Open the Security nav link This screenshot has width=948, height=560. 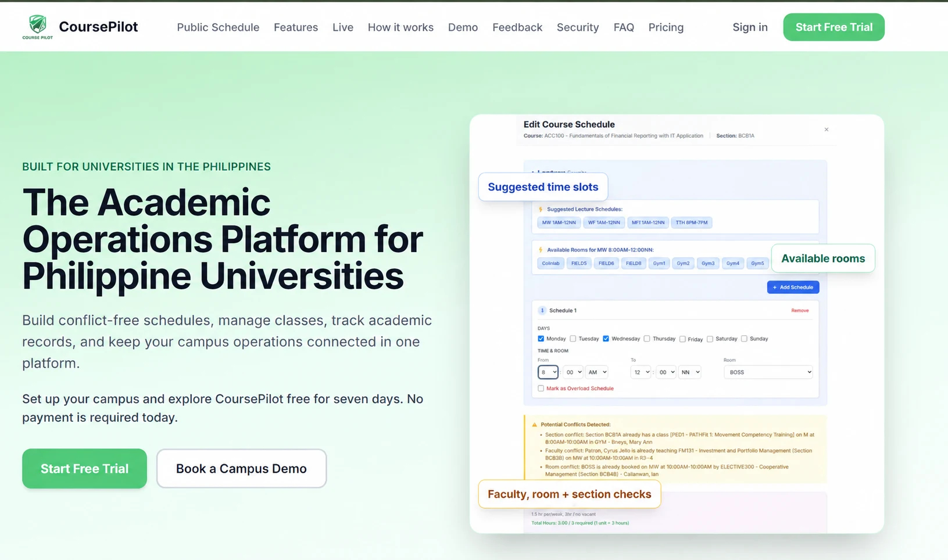click(578, 27)
